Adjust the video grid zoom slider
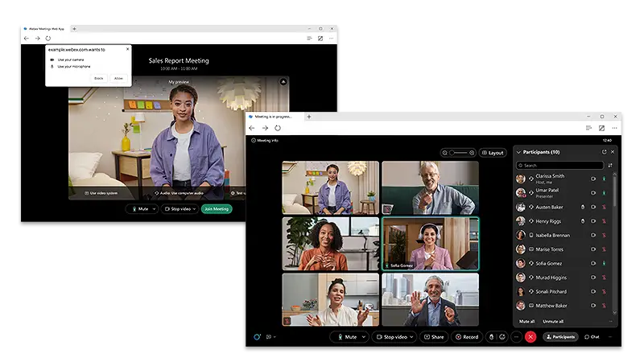 [x=458, y=153]
